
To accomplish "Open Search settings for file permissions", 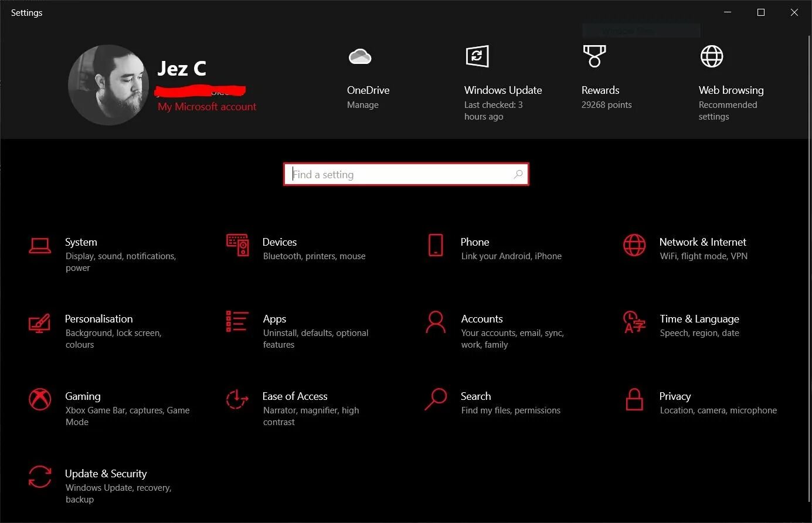I will tap(475, 396).
